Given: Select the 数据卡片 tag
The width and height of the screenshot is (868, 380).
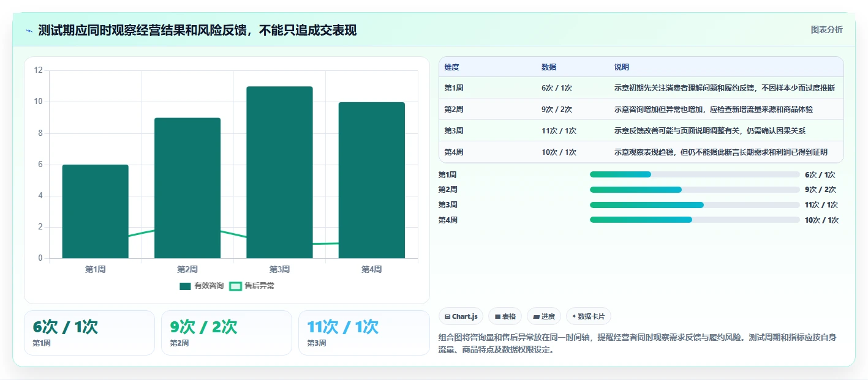Looking at the screenshot, I should 588,316.
